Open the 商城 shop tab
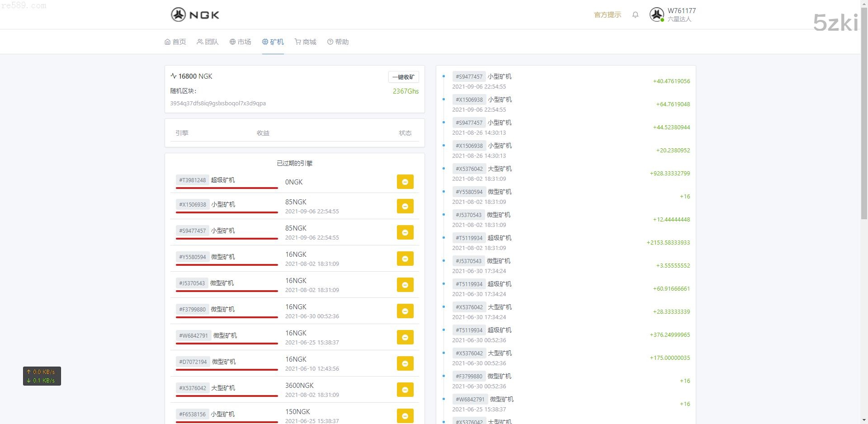868x424 pixels. tap(305, 42)
